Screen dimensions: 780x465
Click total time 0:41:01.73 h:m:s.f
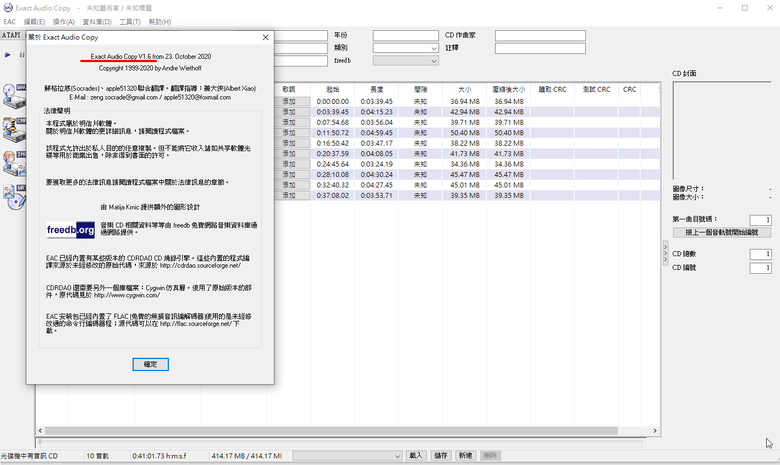[x=159, y=456]
